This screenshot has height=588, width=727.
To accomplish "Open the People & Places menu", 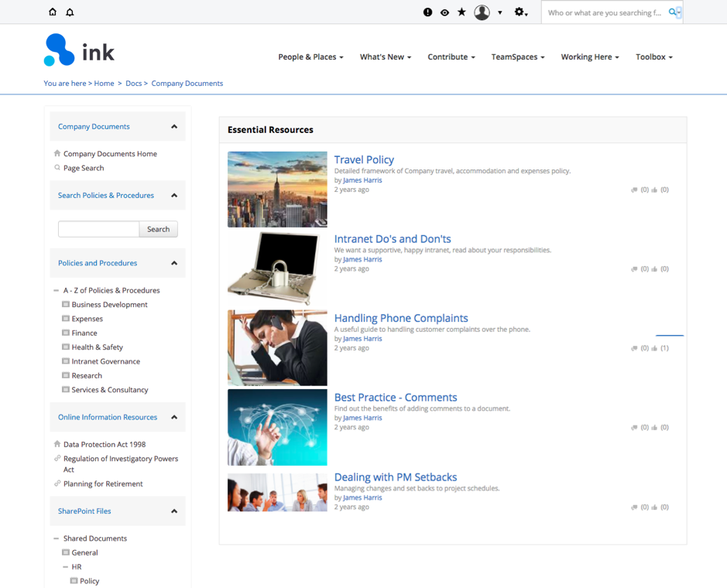I will tap(310, 57).
